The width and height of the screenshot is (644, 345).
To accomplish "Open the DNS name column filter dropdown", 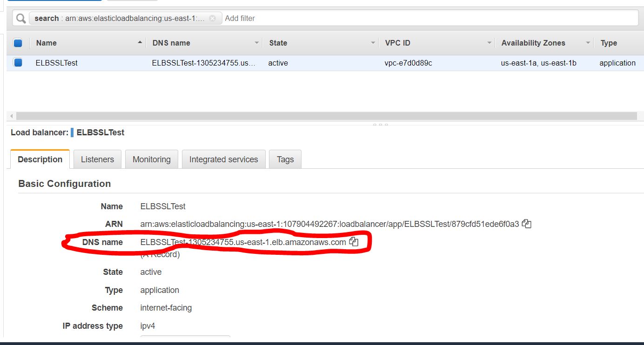I will pyautogui.click(x=257, y=43).
